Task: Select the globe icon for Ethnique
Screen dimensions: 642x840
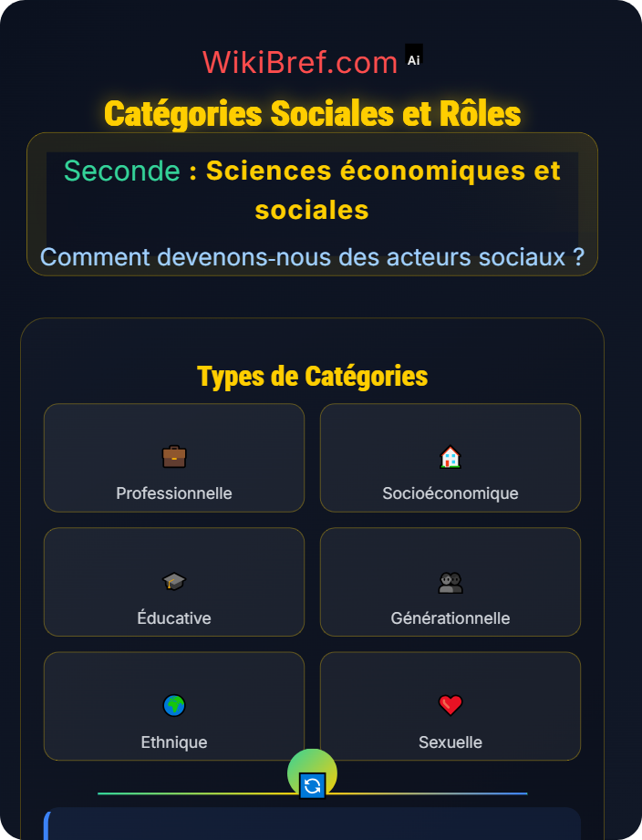Action: click(x=173, y=705)
